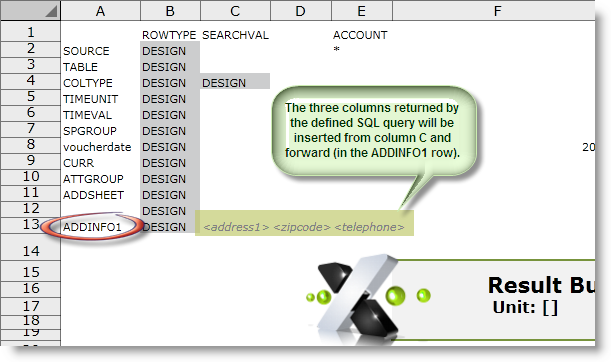Click the Result Bu heading
This screenshot has height=362, width=611.
pos(541,285)
